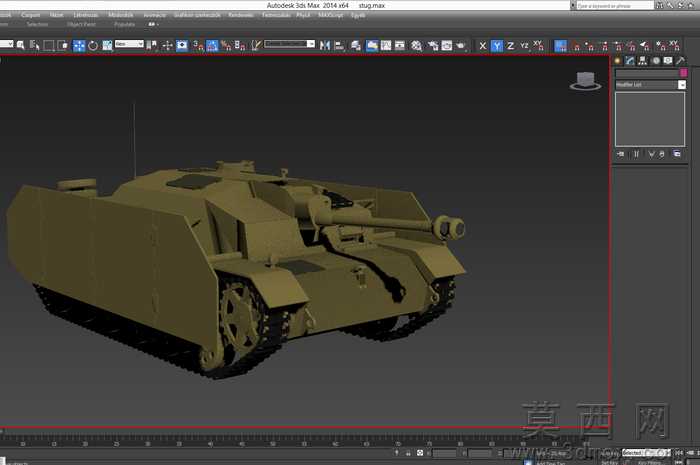Click the object name field in command panel

647,73
